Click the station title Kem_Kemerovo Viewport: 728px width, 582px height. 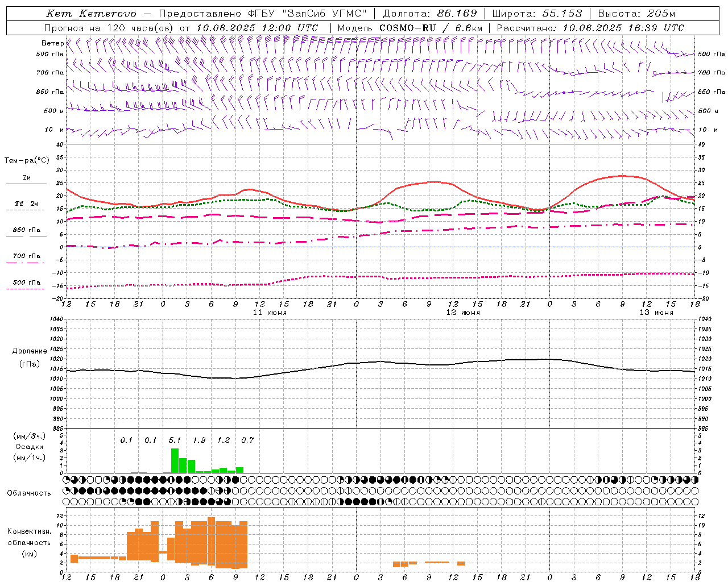[x=91, y=14]
